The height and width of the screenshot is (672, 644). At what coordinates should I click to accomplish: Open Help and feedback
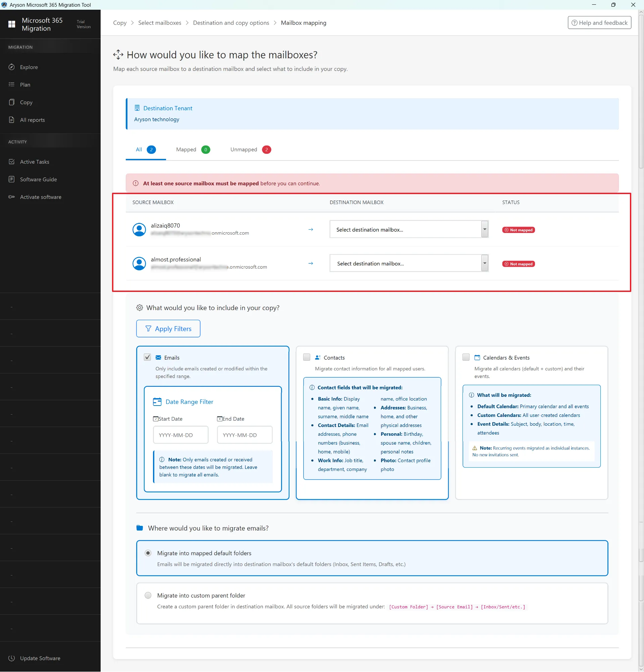point(599,23)
